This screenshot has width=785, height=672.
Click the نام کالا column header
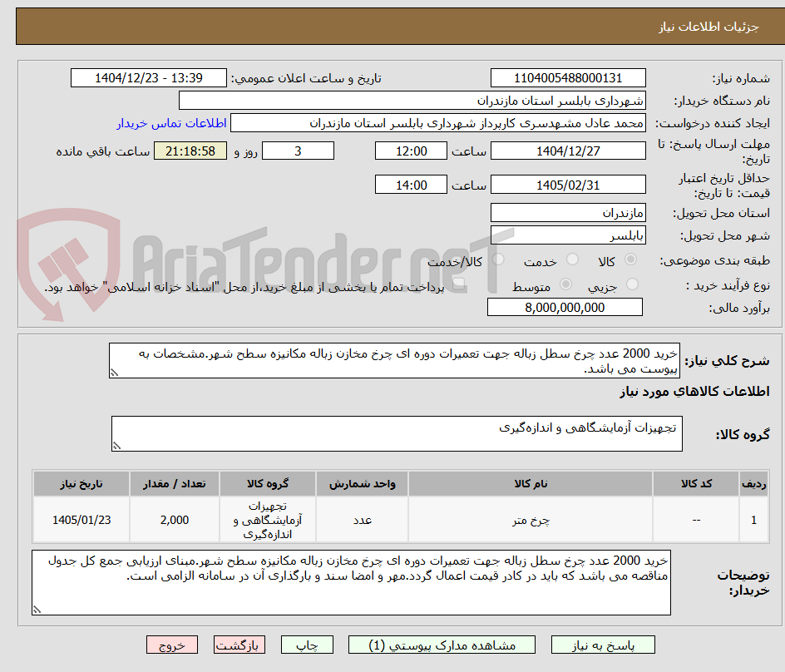pyautogui.click(x=531, y=484)
